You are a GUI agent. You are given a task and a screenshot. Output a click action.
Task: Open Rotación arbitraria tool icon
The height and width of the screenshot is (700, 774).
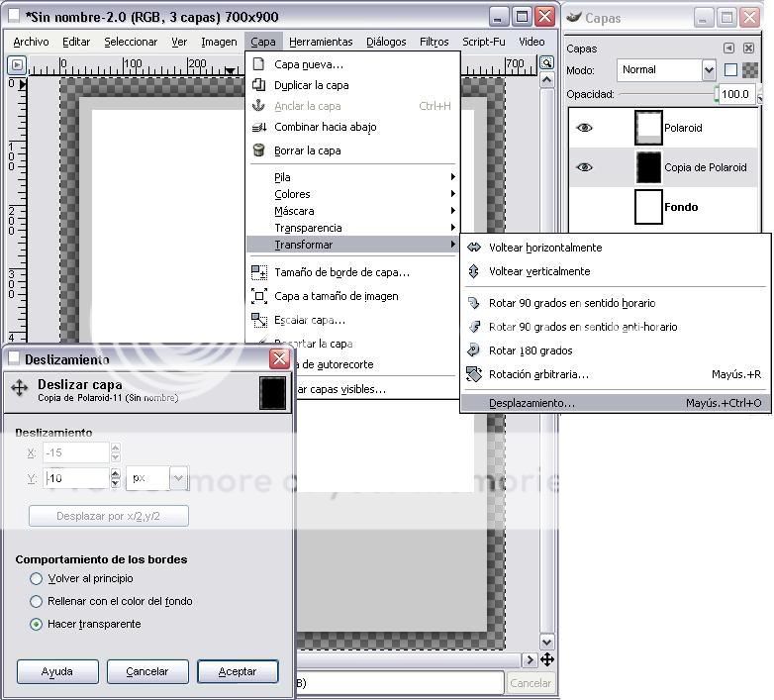click(x=474, y=374)
